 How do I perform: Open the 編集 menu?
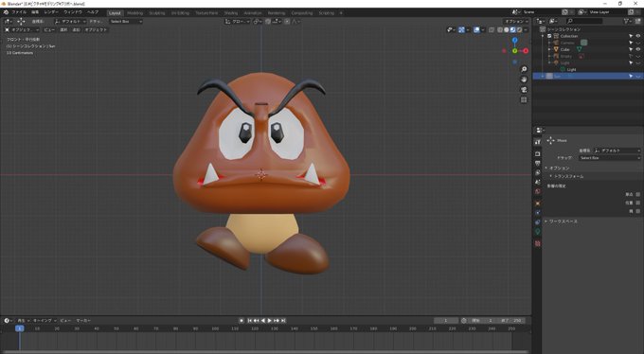[x=35, y=12]
